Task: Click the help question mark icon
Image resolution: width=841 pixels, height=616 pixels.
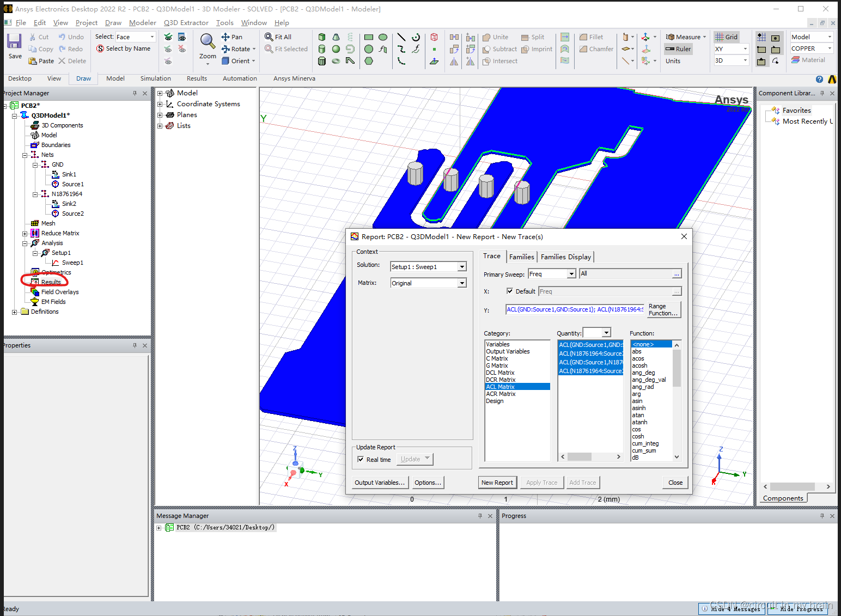Action: (819, 79)
